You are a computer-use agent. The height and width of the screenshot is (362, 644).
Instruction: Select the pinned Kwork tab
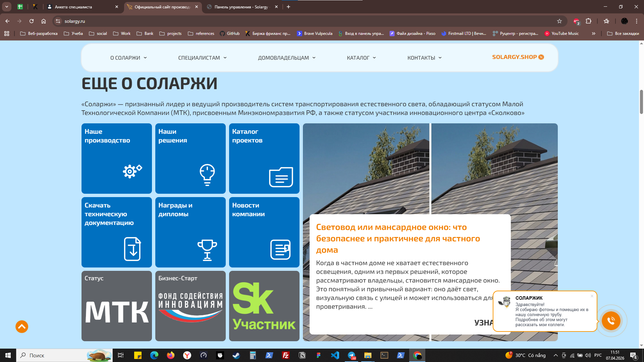tap(35, 7)
